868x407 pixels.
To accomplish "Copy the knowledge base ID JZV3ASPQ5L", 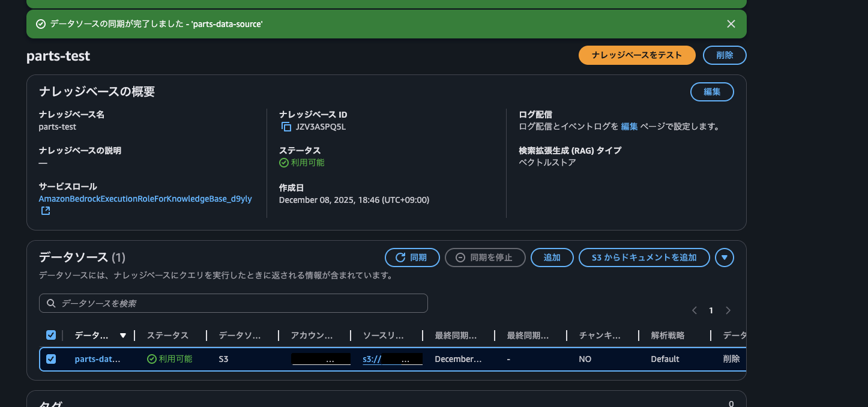I will point(285,127).
